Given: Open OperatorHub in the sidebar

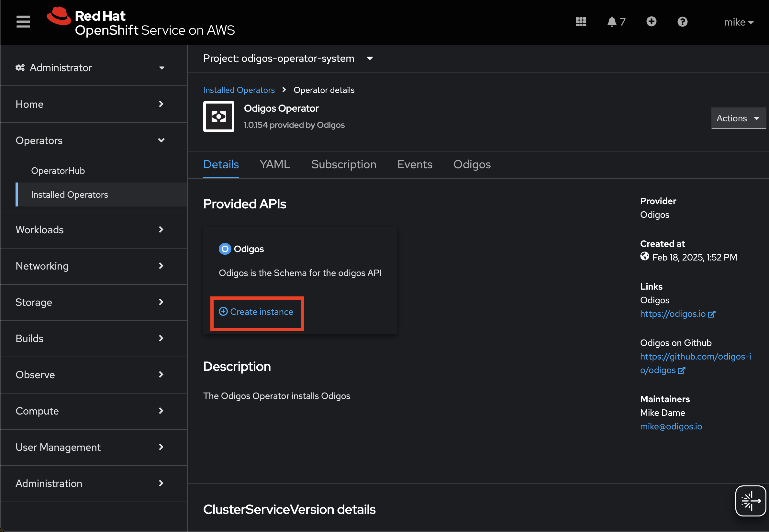Looking at the screenshot, I should pos(58,171).
